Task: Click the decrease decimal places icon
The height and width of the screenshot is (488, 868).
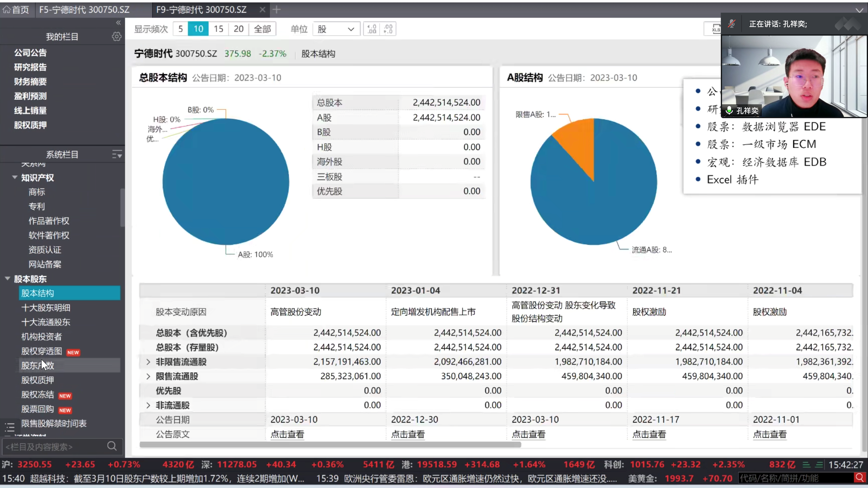Action: [388, 29]
